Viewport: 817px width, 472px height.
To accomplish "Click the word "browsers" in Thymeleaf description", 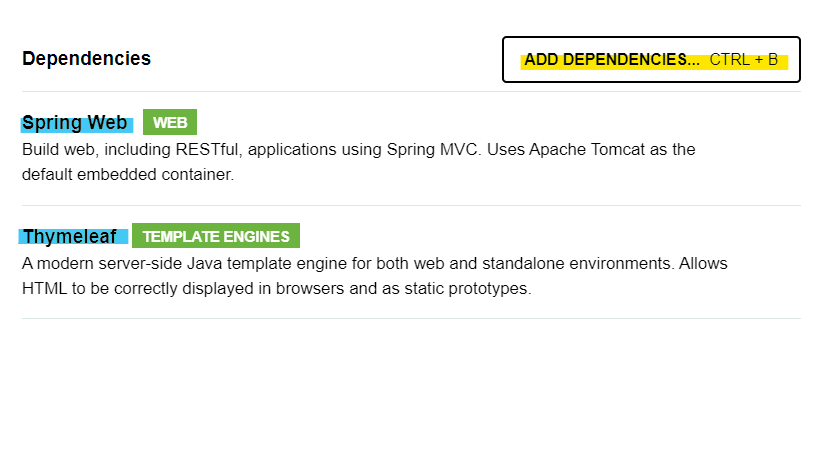I will (x=310, y=289).
